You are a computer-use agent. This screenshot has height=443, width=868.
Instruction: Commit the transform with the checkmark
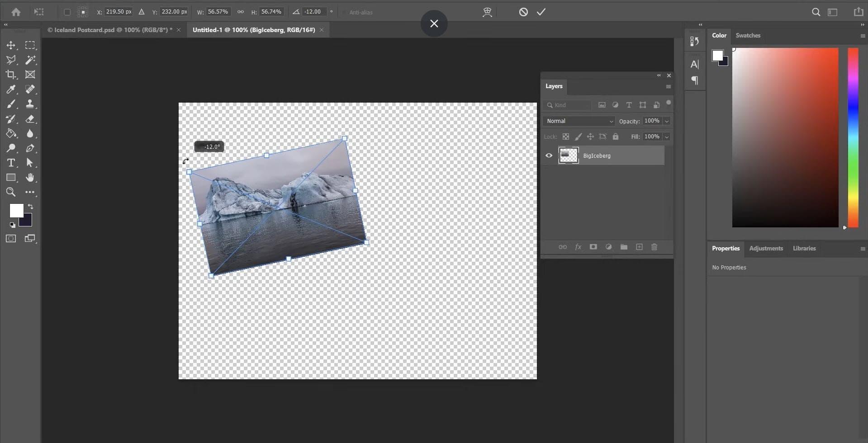(541, 12)
